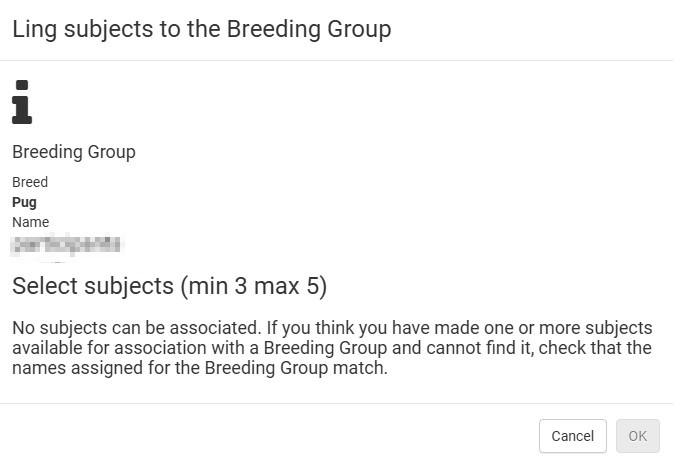
Task: Select the bold "Pug" breed value
Action: (x=25, y=202)
